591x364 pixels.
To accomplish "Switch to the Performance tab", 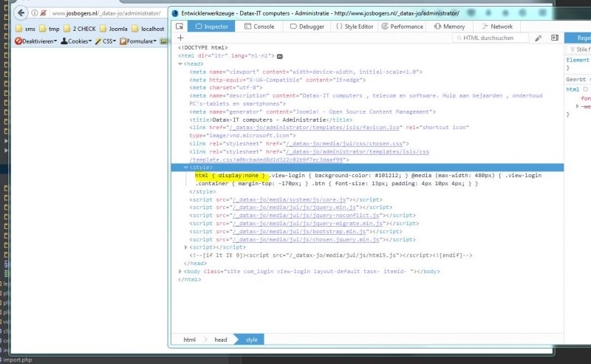I will pos(402,27).
